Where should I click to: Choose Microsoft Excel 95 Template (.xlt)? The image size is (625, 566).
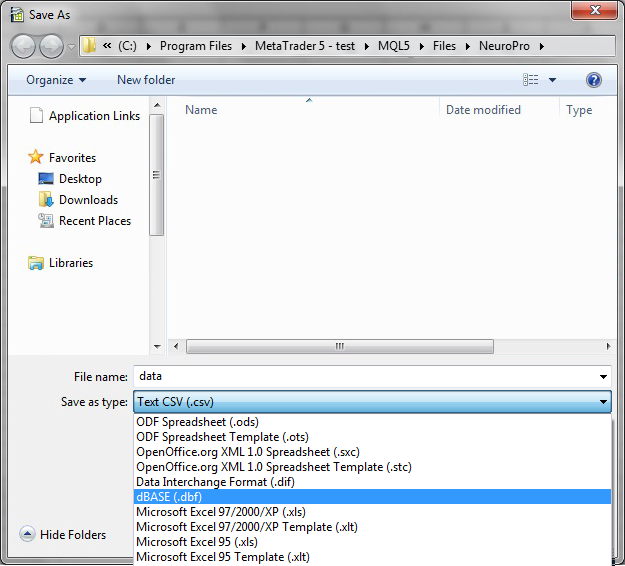point(372,557)
